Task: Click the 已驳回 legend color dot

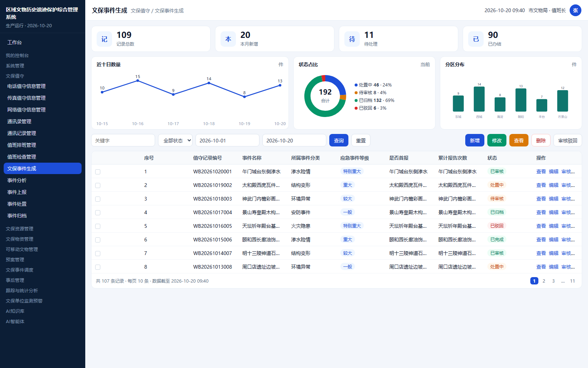Action: point(356,108)
